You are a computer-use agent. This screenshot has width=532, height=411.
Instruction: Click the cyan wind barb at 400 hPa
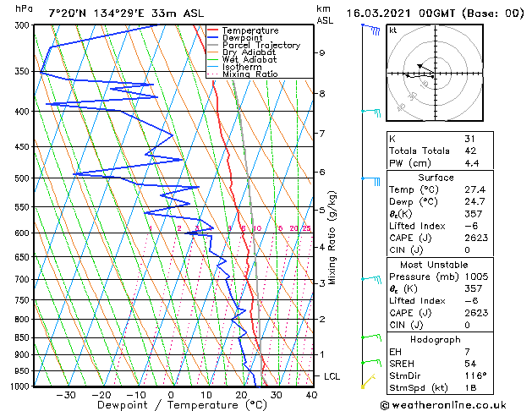[370, 112]
